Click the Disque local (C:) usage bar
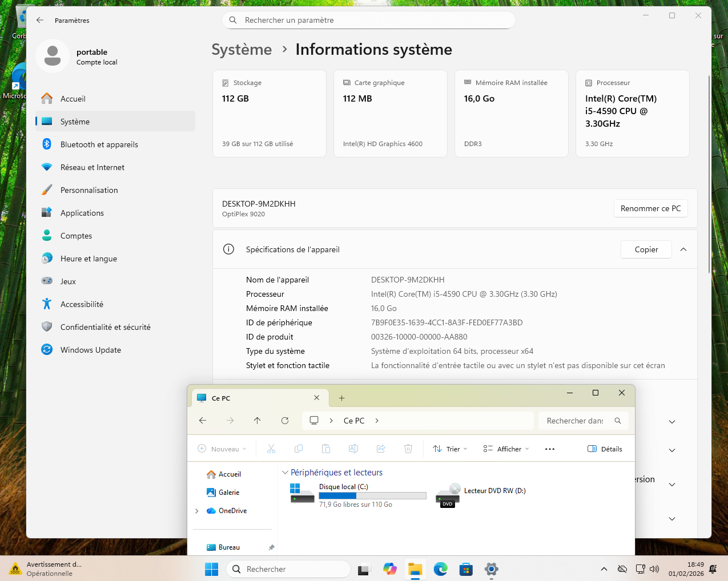This screenshot has width=728, height=581. (372, 495)
